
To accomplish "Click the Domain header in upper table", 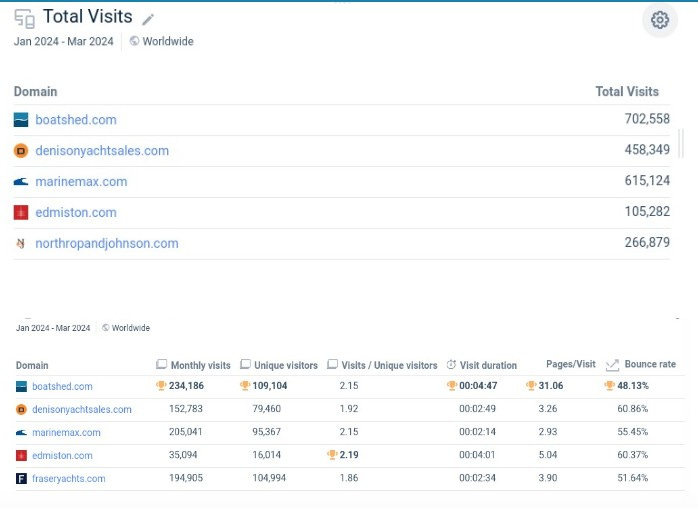I will [x=36, y=91].
